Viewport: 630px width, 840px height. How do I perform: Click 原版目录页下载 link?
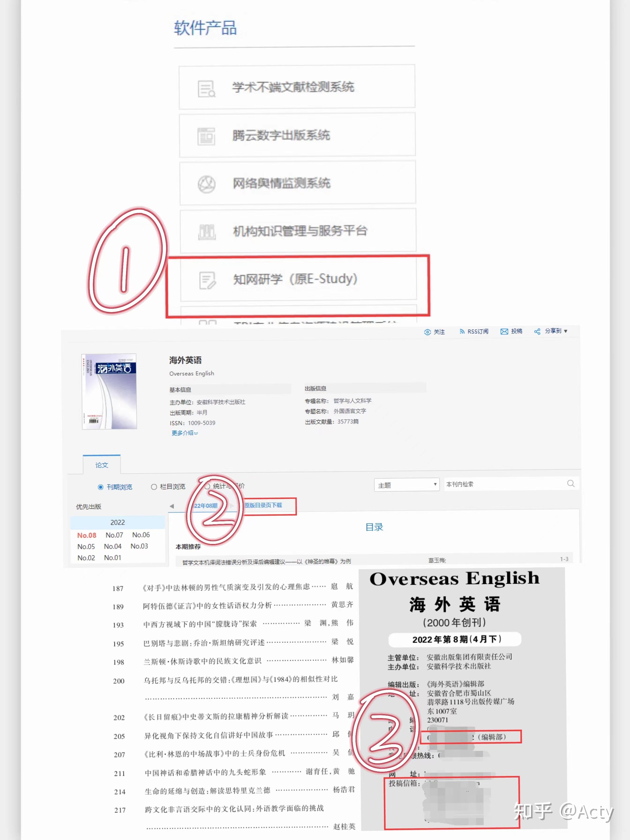pyautogui.click(x=263, y=505)
